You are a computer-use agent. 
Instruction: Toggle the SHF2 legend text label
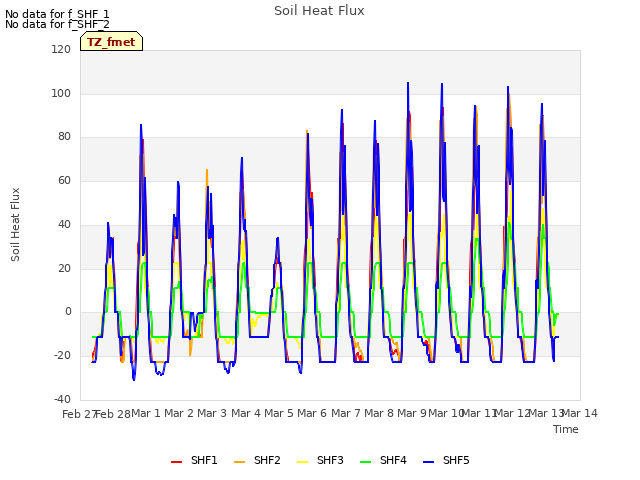click(x=267, y=460)
